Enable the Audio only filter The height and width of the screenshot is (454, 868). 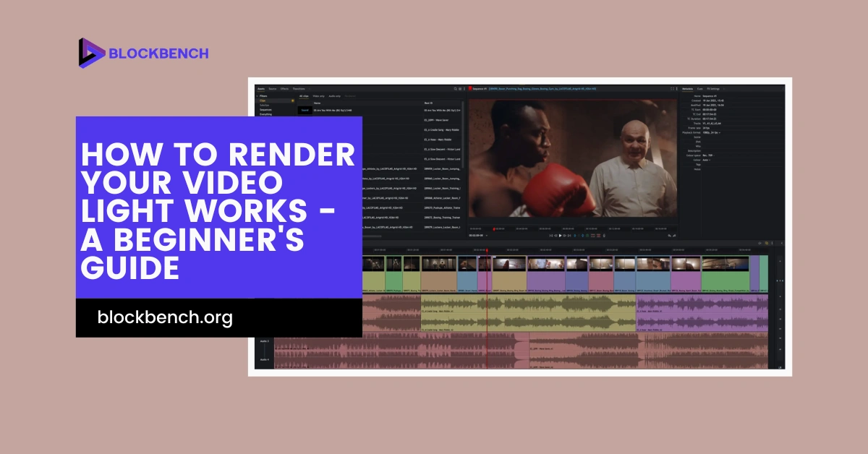[x=334, y=96]
